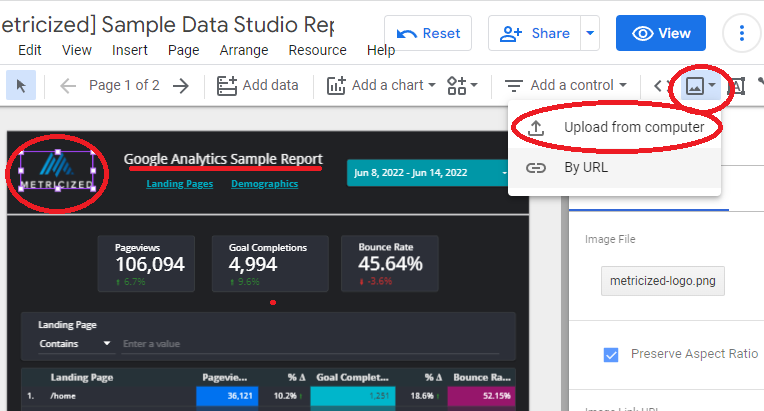Viewport: 764px width, 411px height.
Task: Click the Bounce Ra... column header
Action: click(x=482, y=377)
